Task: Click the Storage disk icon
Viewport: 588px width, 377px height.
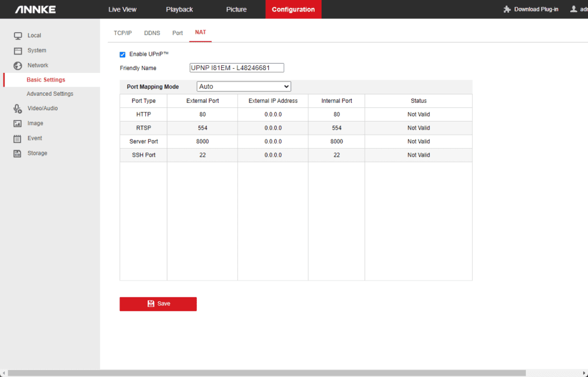Action: pos(18,153)
